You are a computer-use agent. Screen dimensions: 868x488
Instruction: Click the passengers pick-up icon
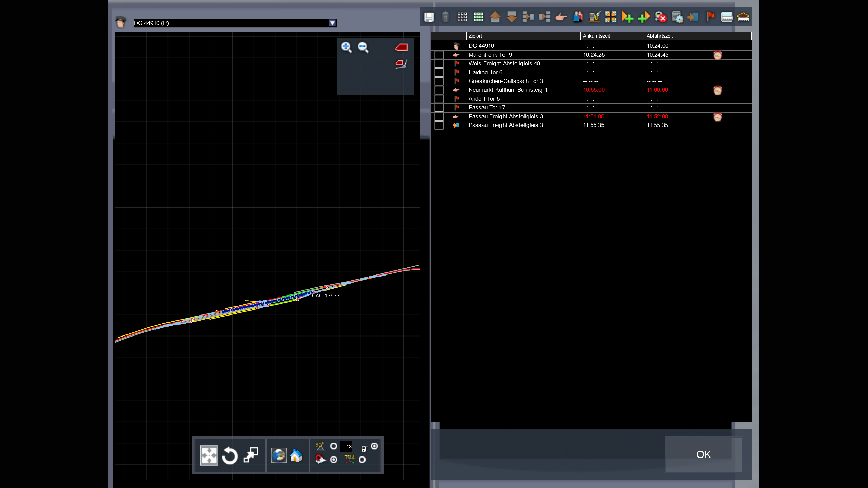click(x=578, y=17)
